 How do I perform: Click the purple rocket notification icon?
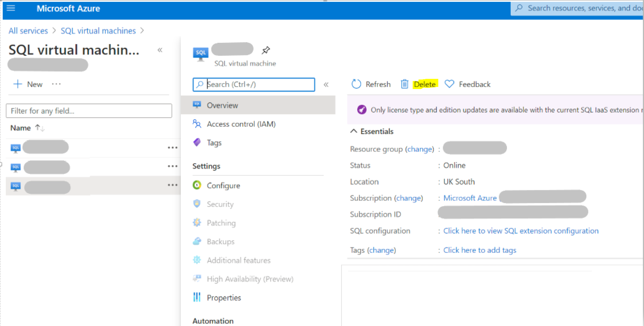(362, 110)
